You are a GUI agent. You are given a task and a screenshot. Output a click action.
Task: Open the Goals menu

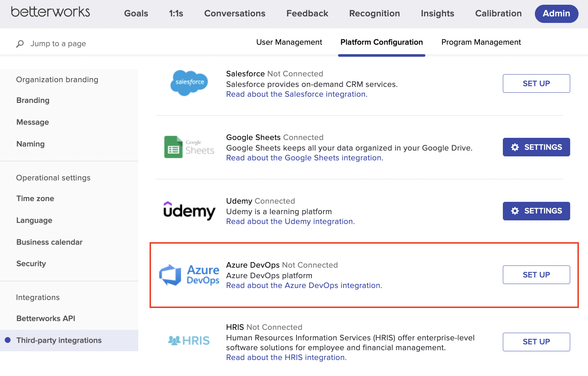(x=136, y=13)
